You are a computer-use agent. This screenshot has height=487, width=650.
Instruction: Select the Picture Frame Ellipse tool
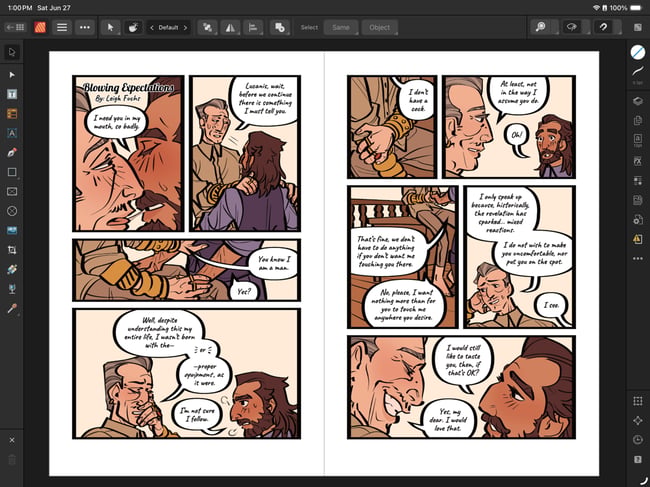click(12, 211)
